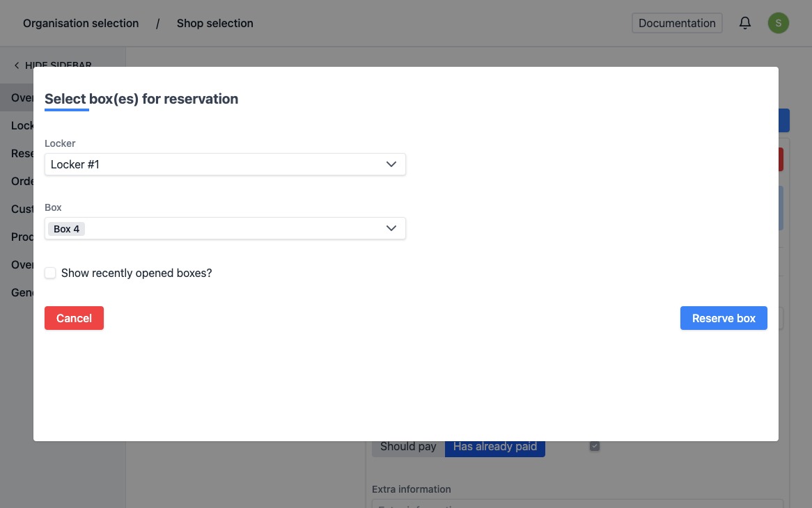
Task: Click the Extra information text field
Action: coord(577,503)
